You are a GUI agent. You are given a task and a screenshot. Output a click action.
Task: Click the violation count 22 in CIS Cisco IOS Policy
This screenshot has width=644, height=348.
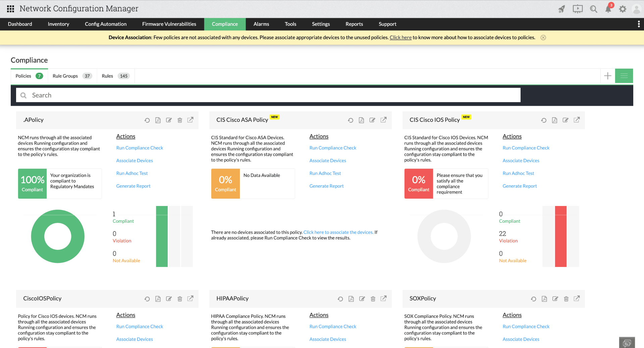[x=502, y=234]
